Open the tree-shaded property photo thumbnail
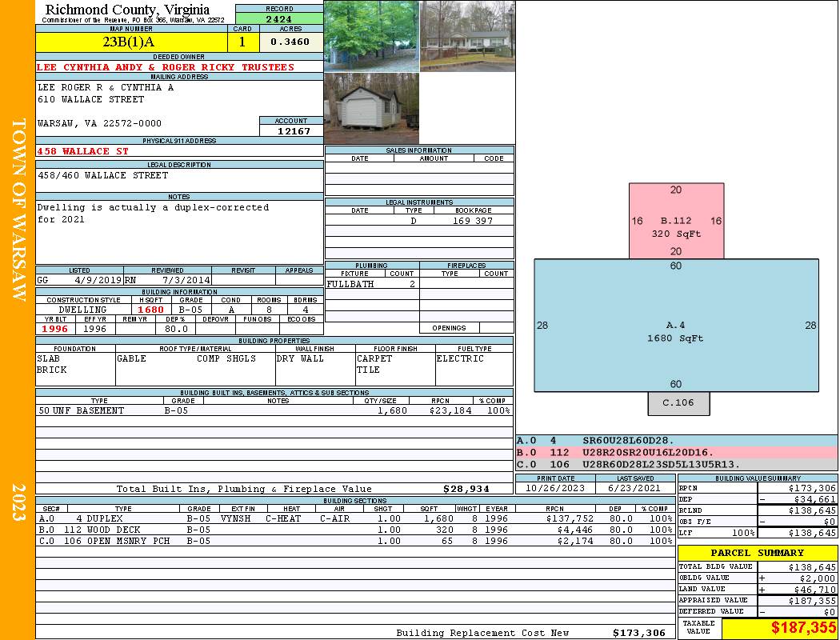Viewport: 840px width, 640px height. (371, 36)
